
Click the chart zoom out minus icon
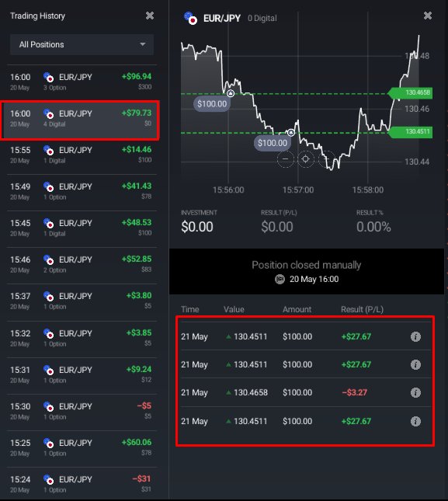(x=285, y=158)
